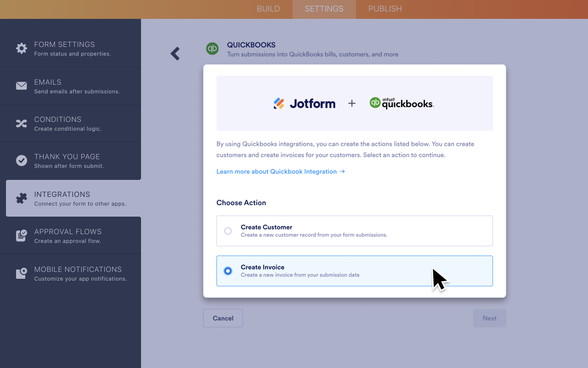The height and width of the screenshot is (368, 588).
Task: Open the Quickbook Integration learn more link
Action: 281,171
